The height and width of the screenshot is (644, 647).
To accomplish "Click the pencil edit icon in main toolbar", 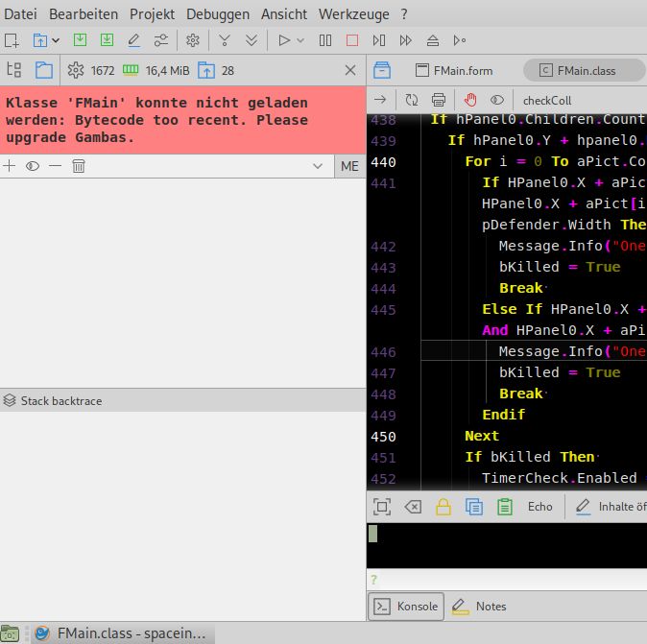I will [x=133, y=40].
